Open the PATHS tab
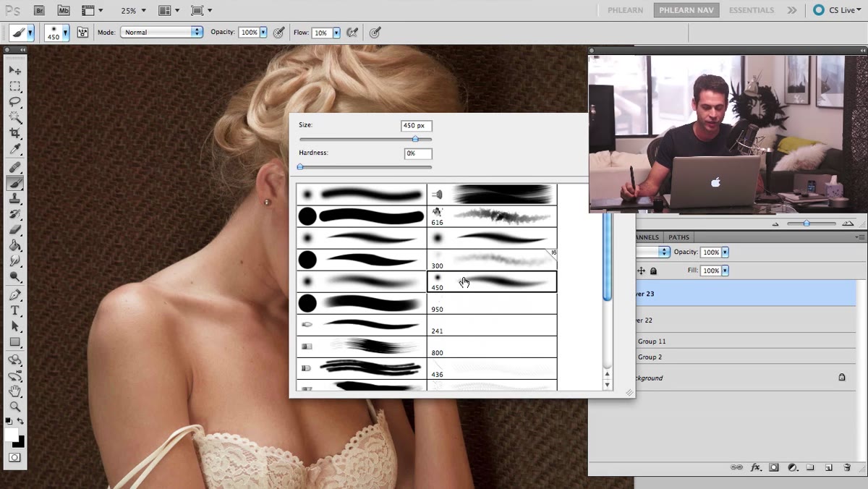Image resolution: width=868 pixels, height=489 pixels. click(678, 237)
